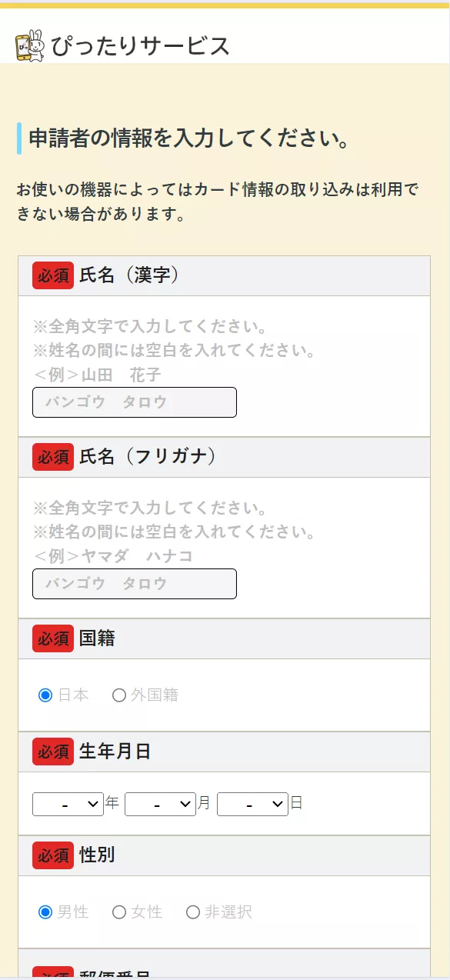Select the 外国籍 nationality radio button

point(120,695)
